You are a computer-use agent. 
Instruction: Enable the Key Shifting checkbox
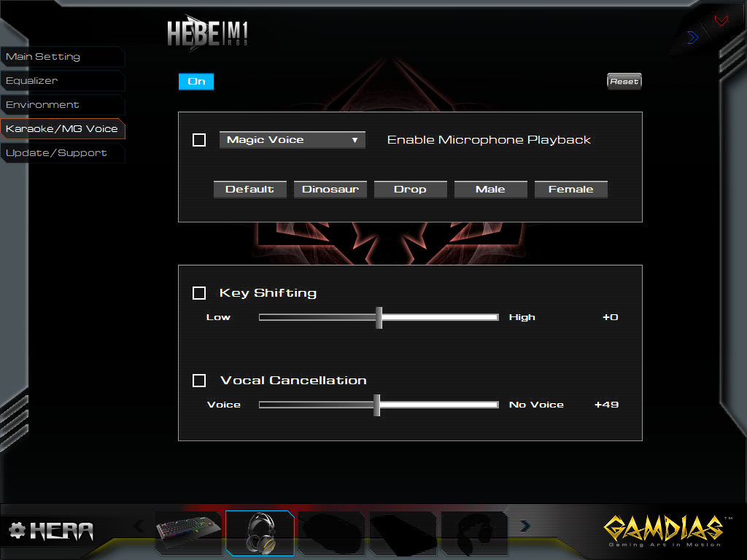click(x=199, y=293)
